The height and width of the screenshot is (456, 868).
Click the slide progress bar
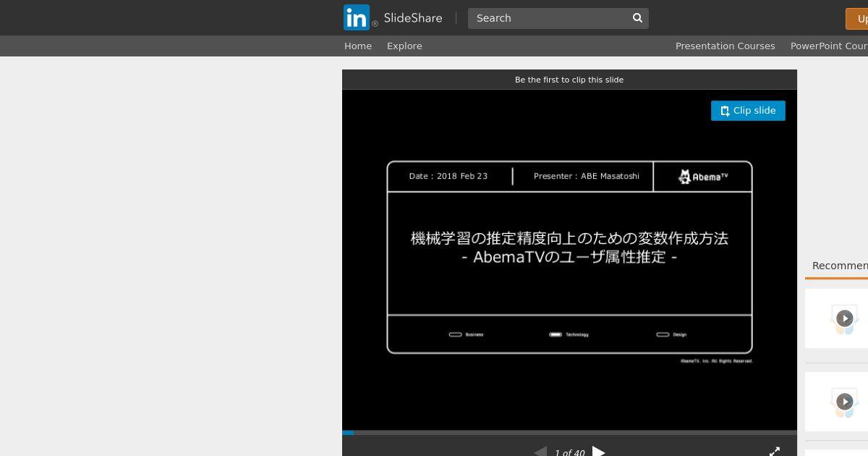569,433
